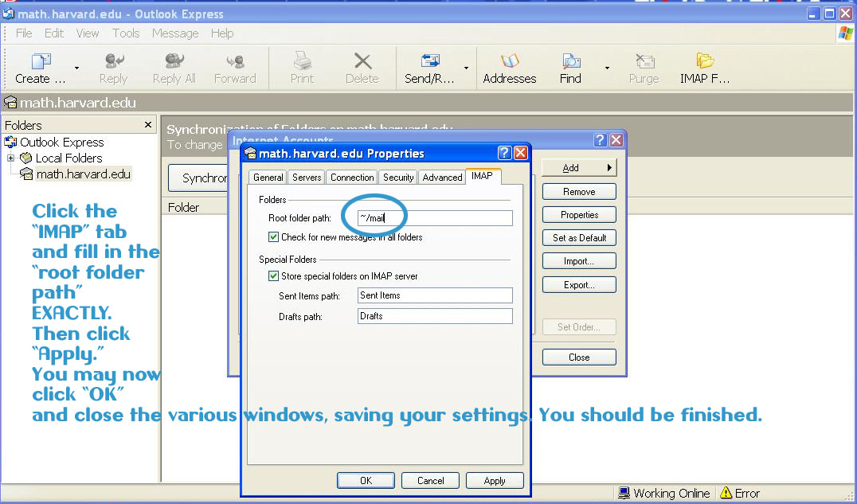Click the Create Mail toolbar icon
The image size is (857, 504).
(41, 62)
